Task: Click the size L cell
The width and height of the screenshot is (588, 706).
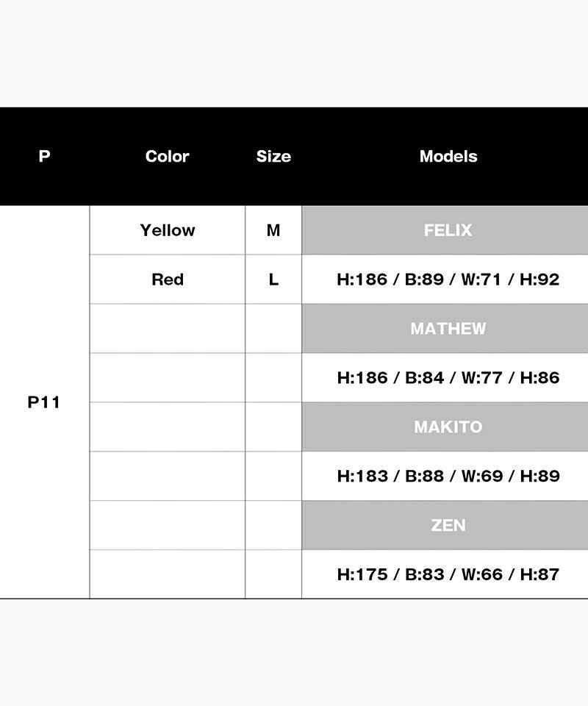Action: (x=273, y=279)
